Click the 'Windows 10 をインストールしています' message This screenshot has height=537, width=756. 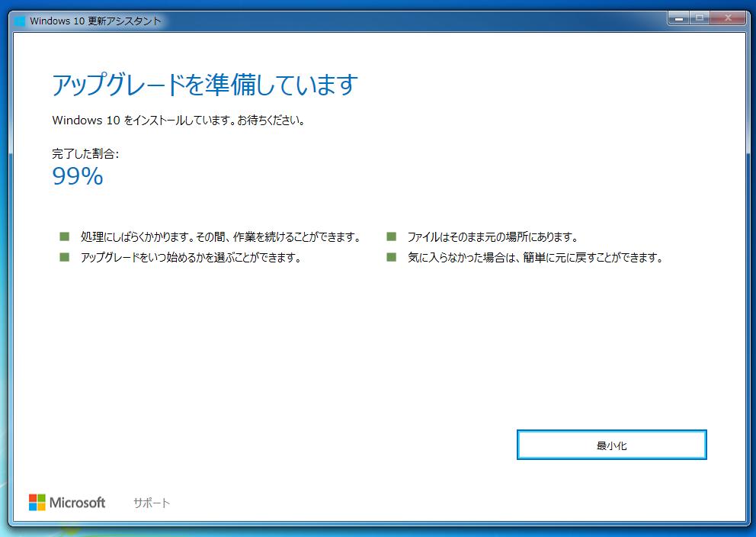178,120
